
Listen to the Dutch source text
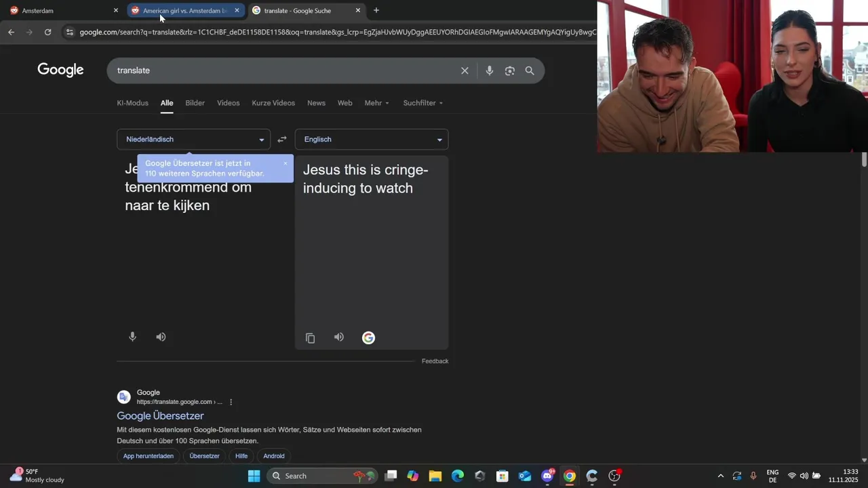point(161,337)
